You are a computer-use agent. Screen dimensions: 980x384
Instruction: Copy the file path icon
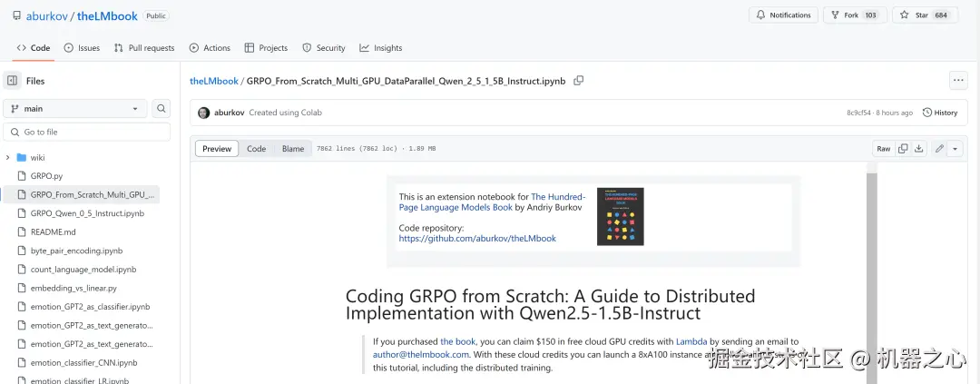tap(579, 80)
